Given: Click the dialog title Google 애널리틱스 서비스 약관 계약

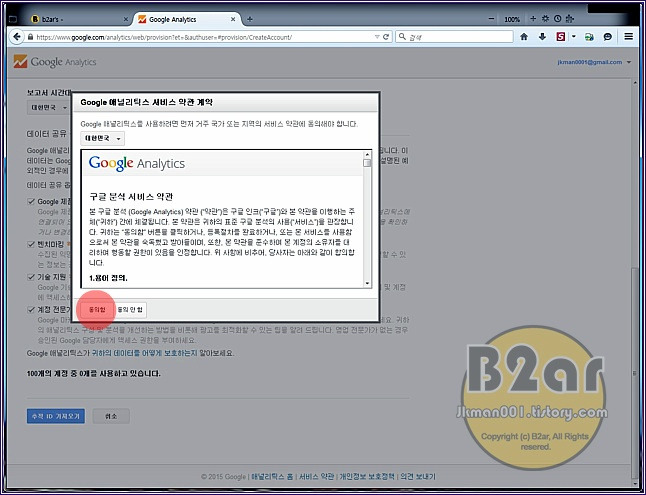Looking at the screenshot, I should [x=147, y=103].
